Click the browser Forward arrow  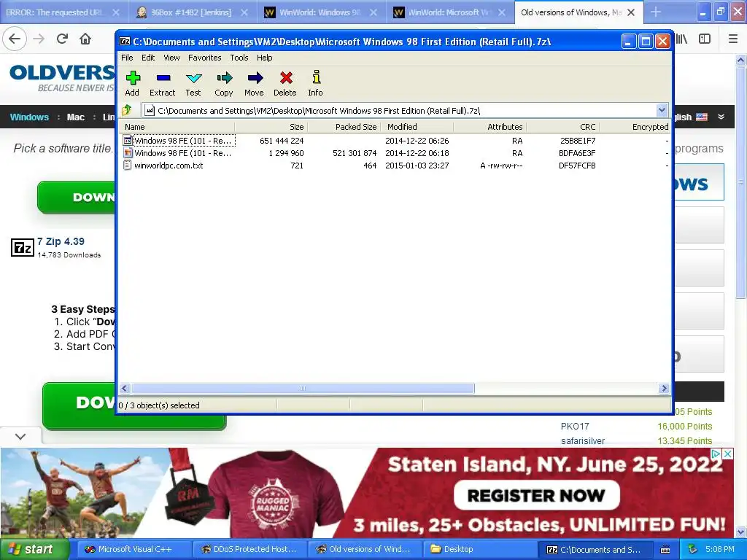[x=39, y=39]
